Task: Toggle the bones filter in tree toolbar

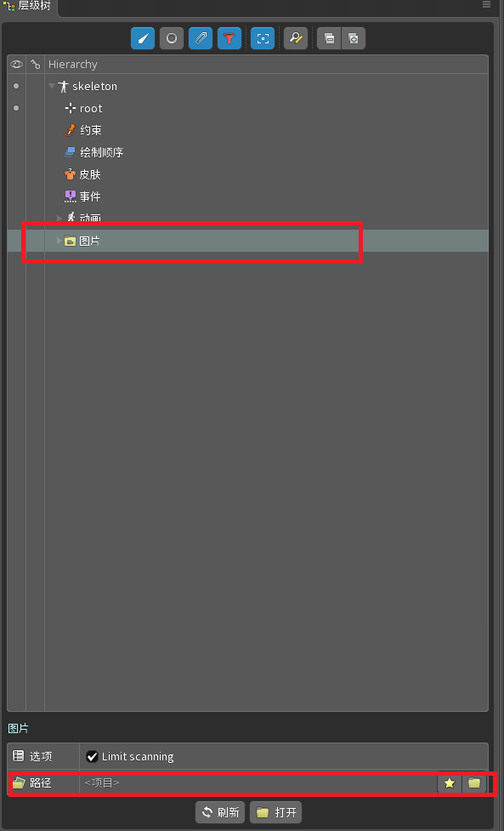Action: 143,38
